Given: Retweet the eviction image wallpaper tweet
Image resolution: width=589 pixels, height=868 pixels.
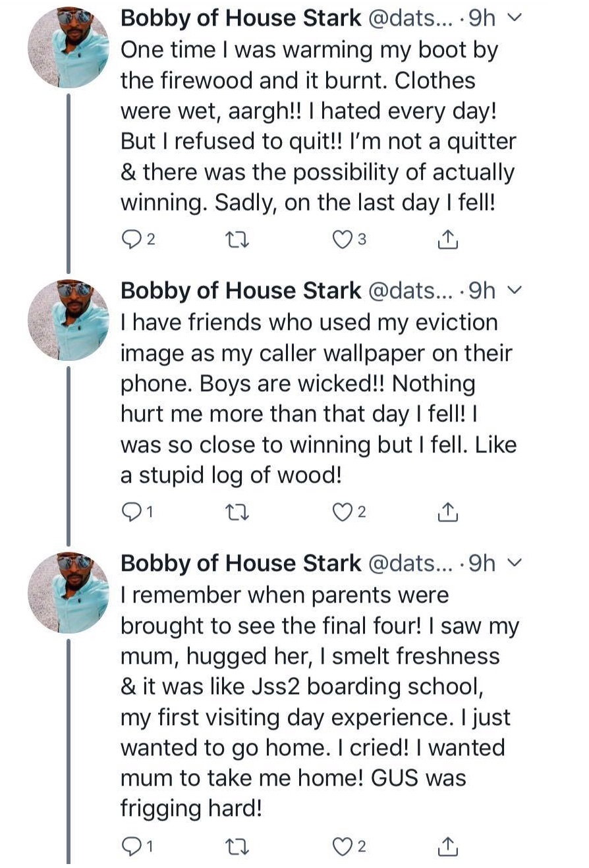Looking at the screenshot, I should 235,512.
